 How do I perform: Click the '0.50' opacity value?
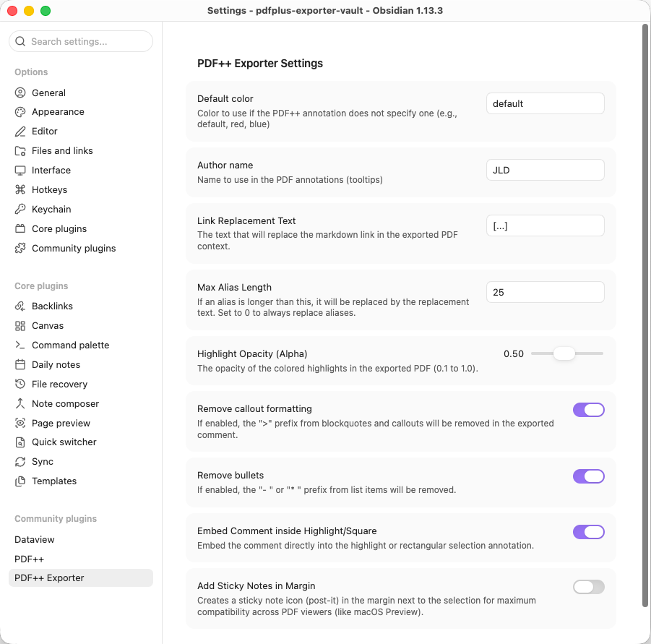514,353
